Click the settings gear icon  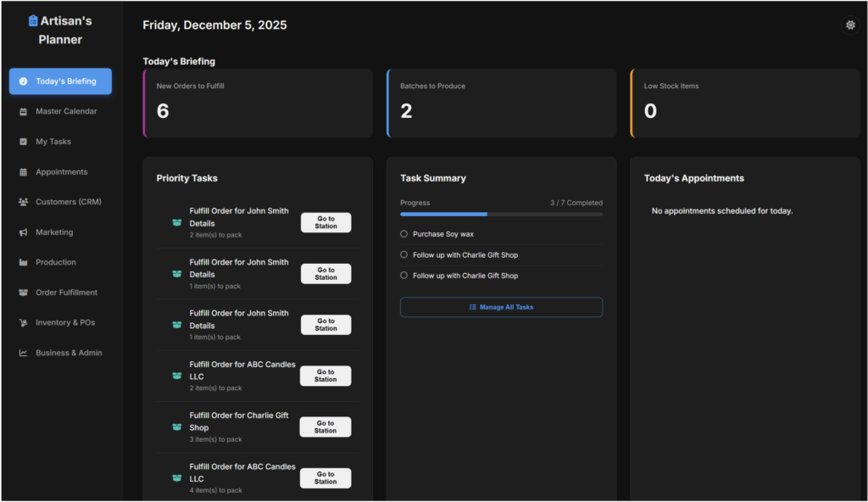(850, 25)
